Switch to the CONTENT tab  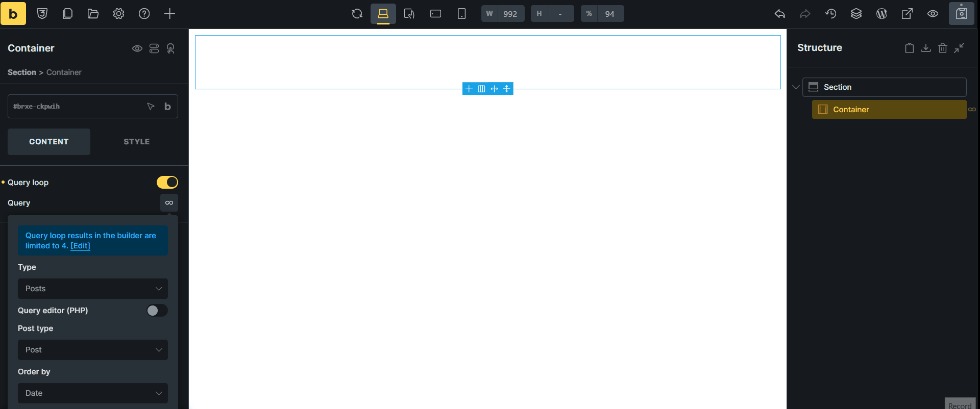coord(49,142)
